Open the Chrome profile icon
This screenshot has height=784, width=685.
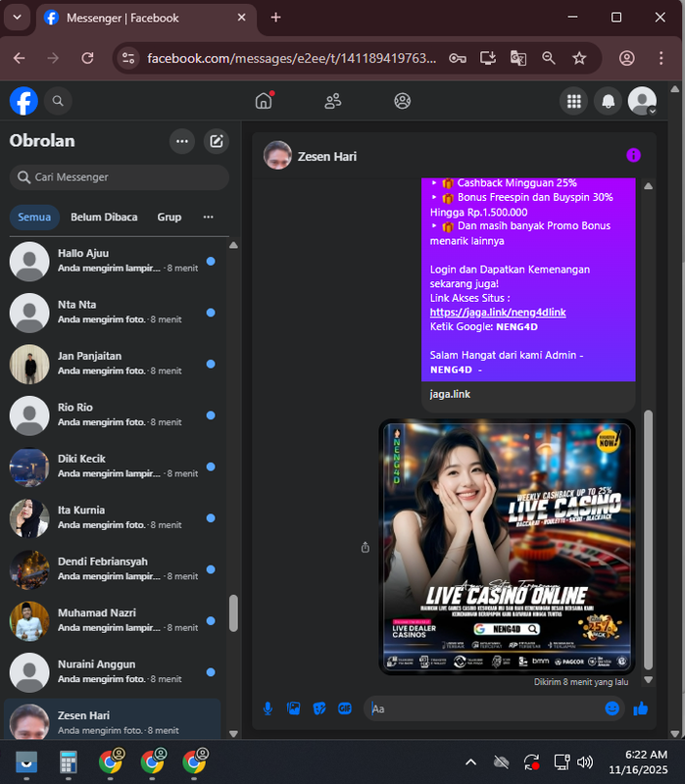click(626, 59)
